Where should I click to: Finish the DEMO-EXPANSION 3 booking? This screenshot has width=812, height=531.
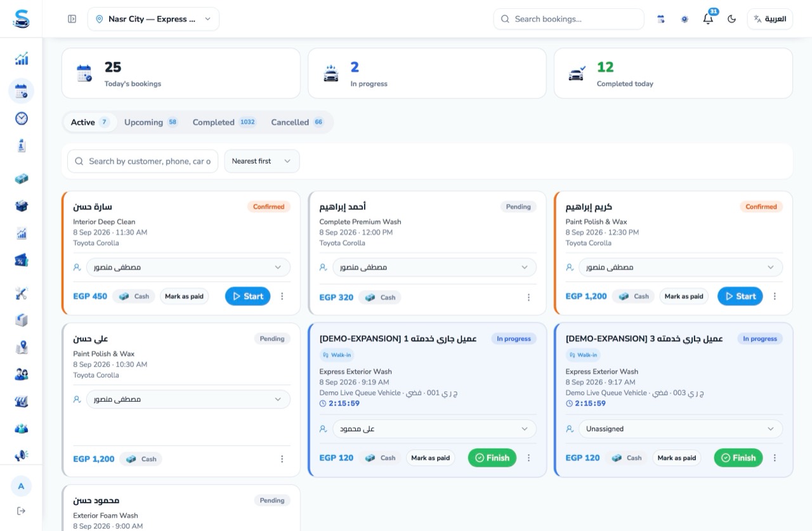click(x=738, y=458)
